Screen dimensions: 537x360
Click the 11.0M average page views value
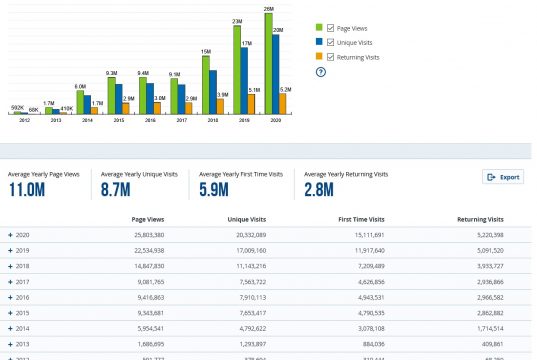[x=27, y=190]
